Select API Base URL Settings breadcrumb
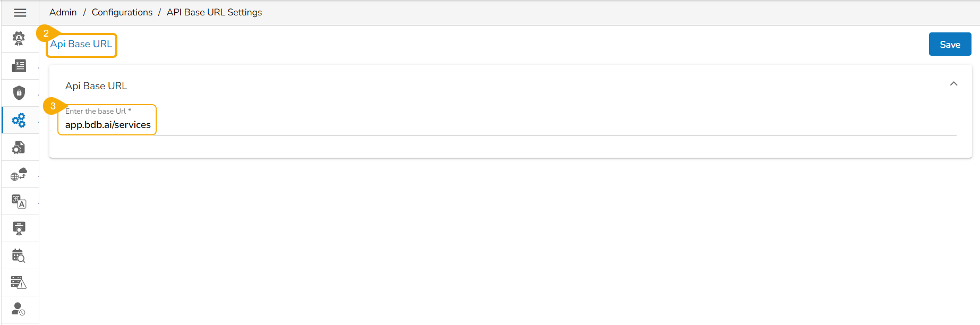This screenshot has height=325, width=980. pos(214,12)
